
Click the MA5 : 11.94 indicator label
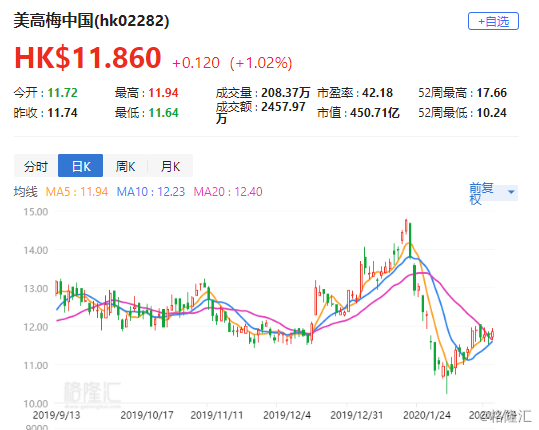point(77,192)
